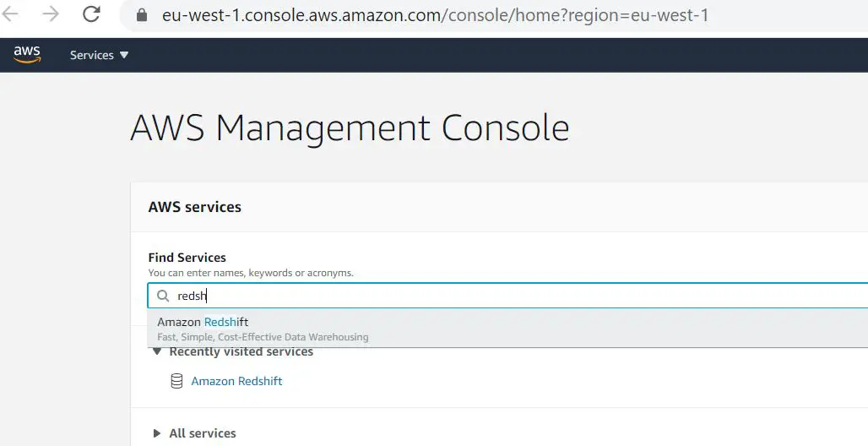Click the AWS Management Console heading
The width and height of the screenshot is (868, 446).
point(350,128)
